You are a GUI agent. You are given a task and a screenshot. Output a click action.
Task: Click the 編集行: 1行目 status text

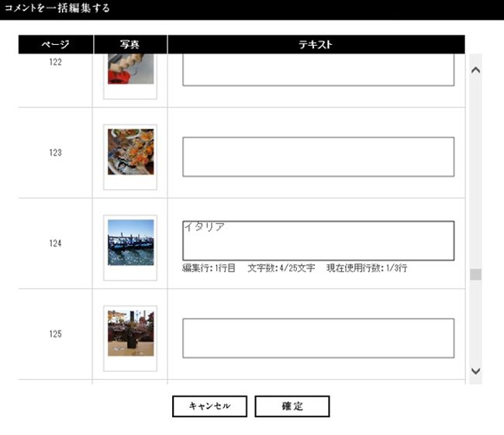pyautogui.click(x=209, y=268)
